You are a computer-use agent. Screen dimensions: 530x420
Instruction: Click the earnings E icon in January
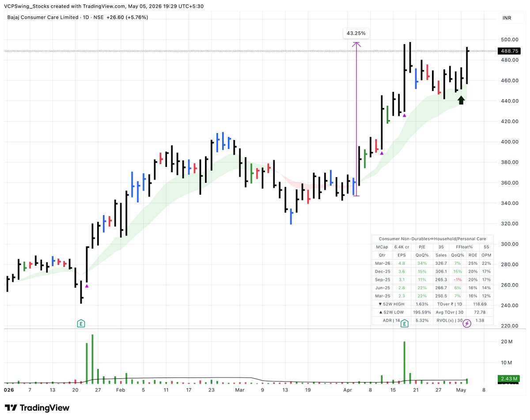pos(81,324)
